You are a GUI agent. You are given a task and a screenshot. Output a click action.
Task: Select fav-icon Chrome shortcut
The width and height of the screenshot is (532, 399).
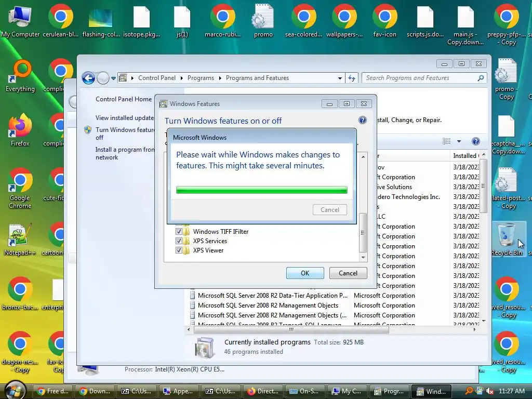(384, 20)
